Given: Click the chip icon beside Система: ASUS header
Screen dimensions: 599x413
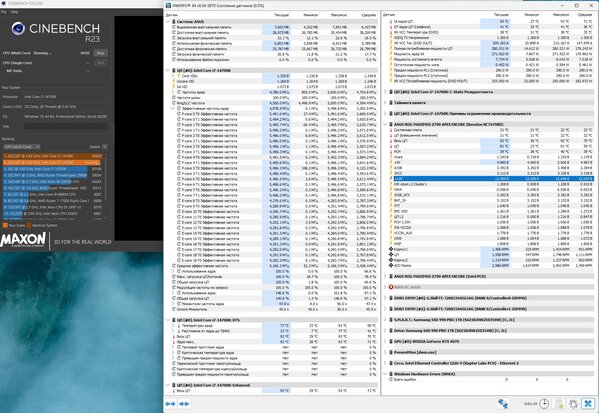Looking at the screenshot, I should click(174, 22).
